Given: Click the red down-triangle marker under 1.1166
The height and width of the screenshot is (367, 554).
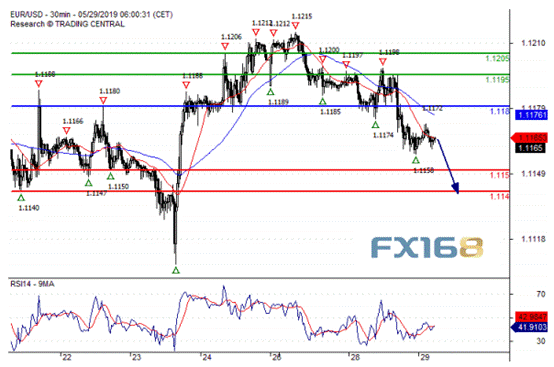Looking at the screenshot, I should pyautogui.click(x=66, y=131).
